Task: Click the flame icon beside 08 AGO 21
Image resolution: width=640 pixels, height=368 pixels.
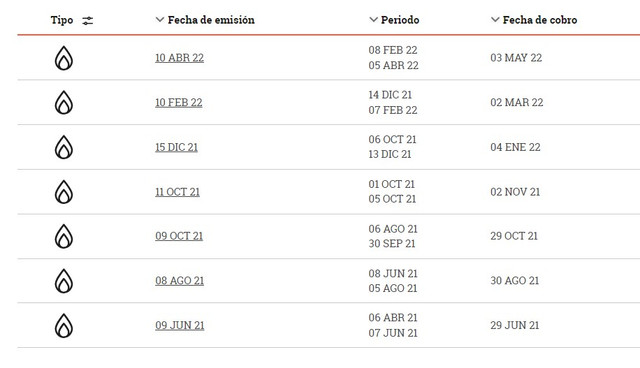Action: coord(64,281)
